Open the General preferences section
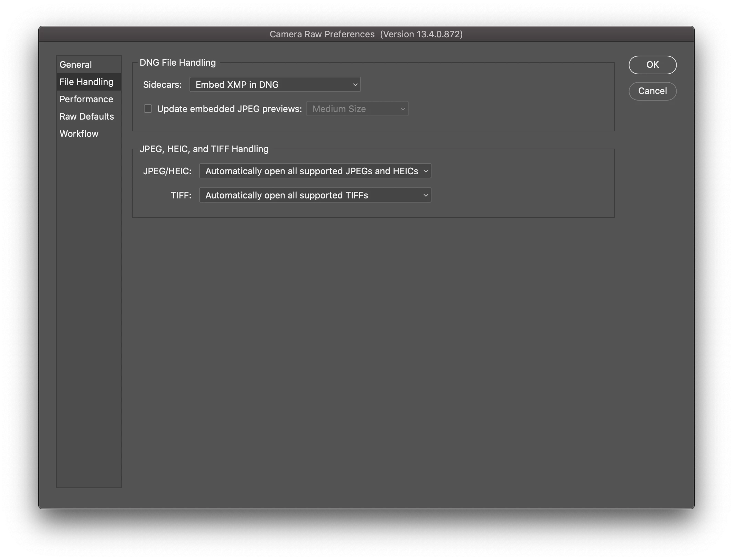This screenshot has height=560, width=733. pyautogui.click(x=75, y=65)
